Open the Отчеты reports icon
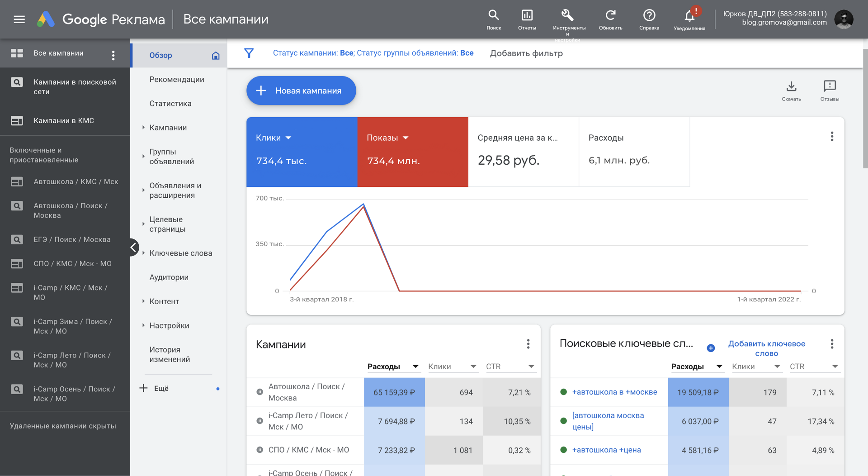The height and width of the screenshot is (476, 868). pos(527,19)
